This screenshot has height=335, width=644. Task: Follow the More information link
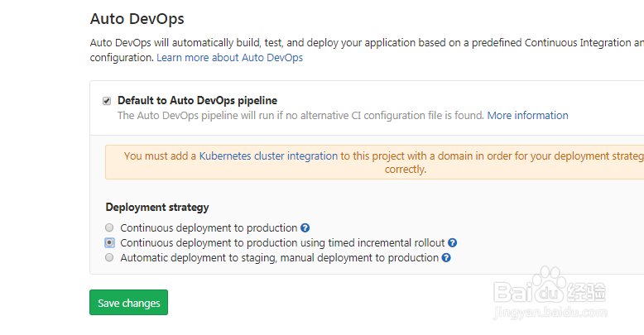528,115
